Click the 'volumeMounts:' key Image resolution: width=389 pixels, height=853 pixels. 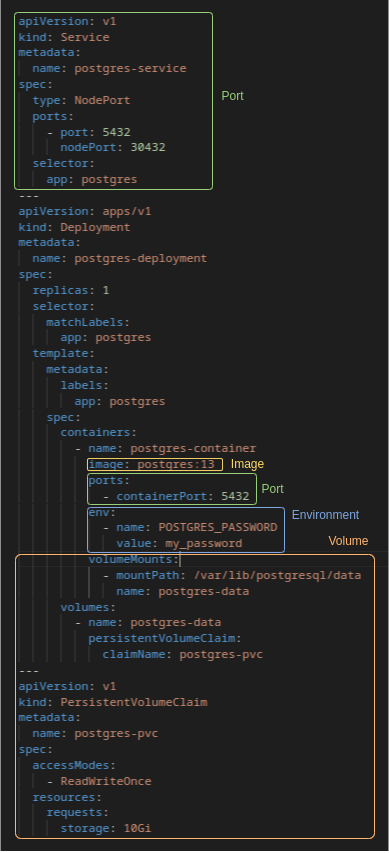134,559
